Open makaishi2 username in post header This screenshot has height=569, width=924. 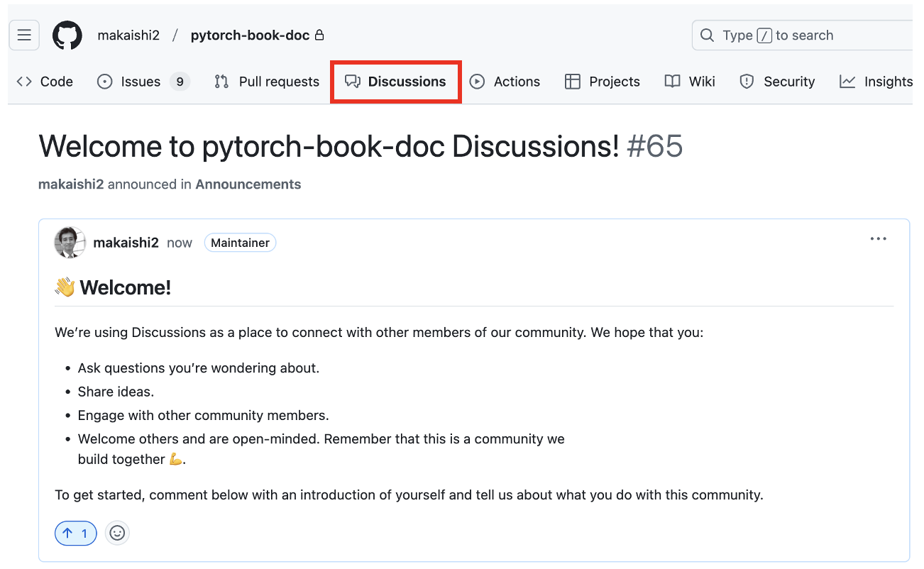pos(126,243)
